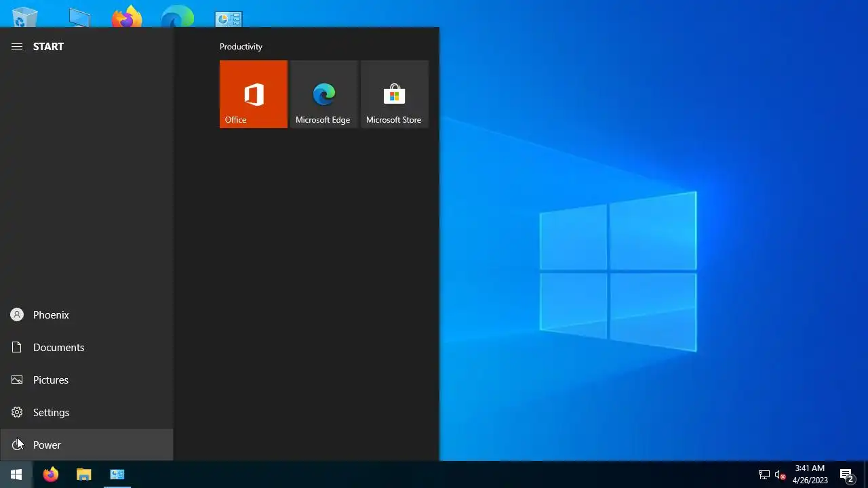Open Phoenix user account menu
The height and width of the screenshot is (488, 868).
coord(87,314)
